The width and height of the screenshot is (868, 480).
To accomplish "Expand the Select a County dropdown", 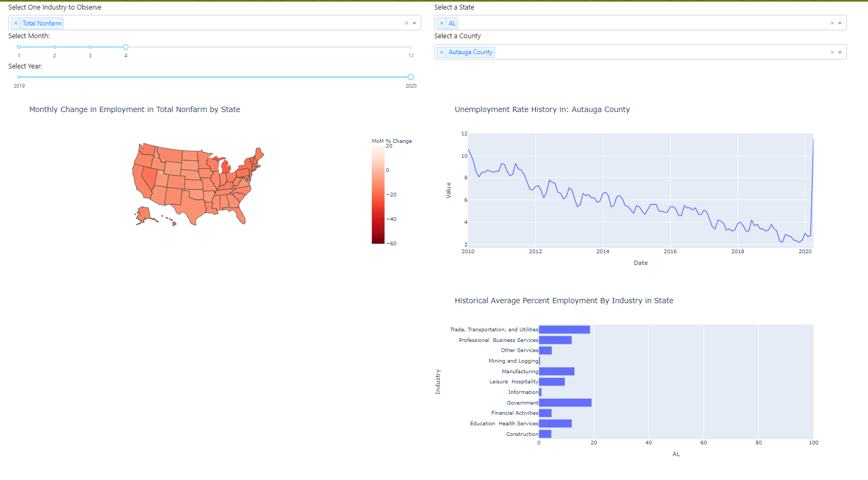I will 840,52.
